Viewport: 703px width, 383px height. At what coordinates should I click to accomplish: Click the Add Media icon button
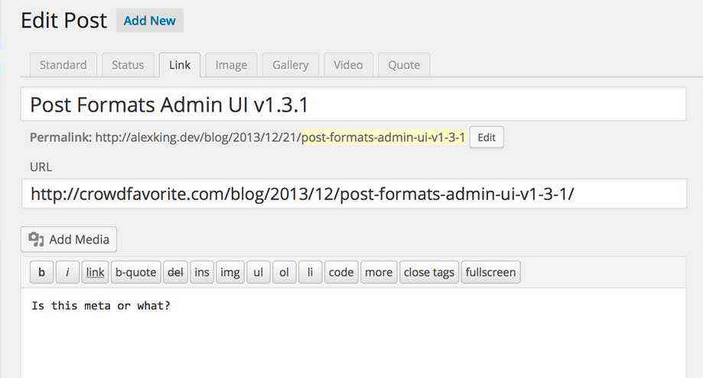pyautogui.click(x=69, y=239)
